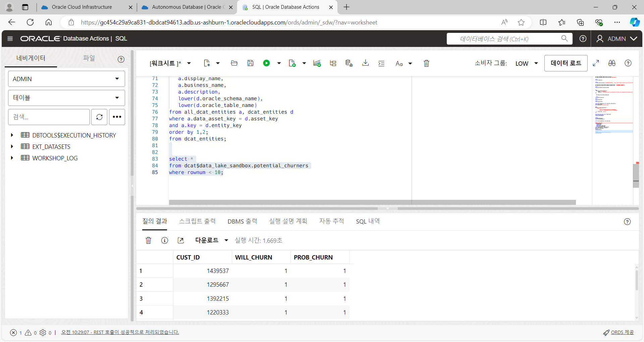Open results in new window icon
Image resolution: width=644 pixels, height=342 pixels.
point(180,240)
